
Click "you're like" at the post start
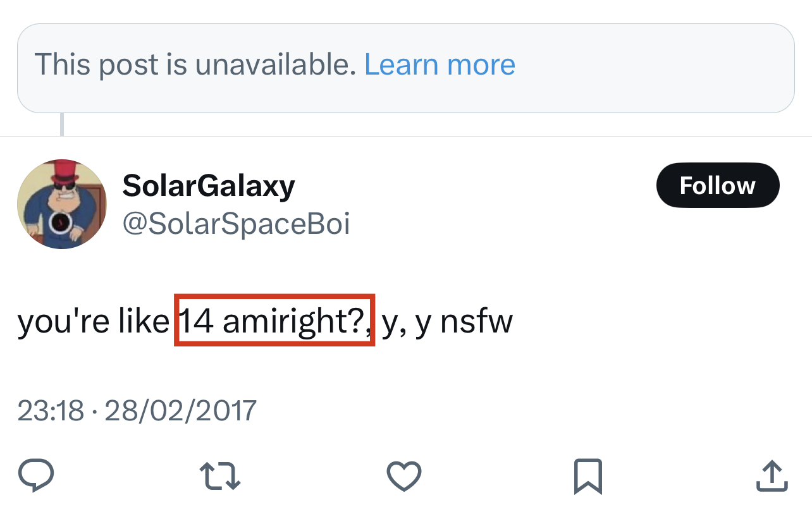(x=94, y=322)
